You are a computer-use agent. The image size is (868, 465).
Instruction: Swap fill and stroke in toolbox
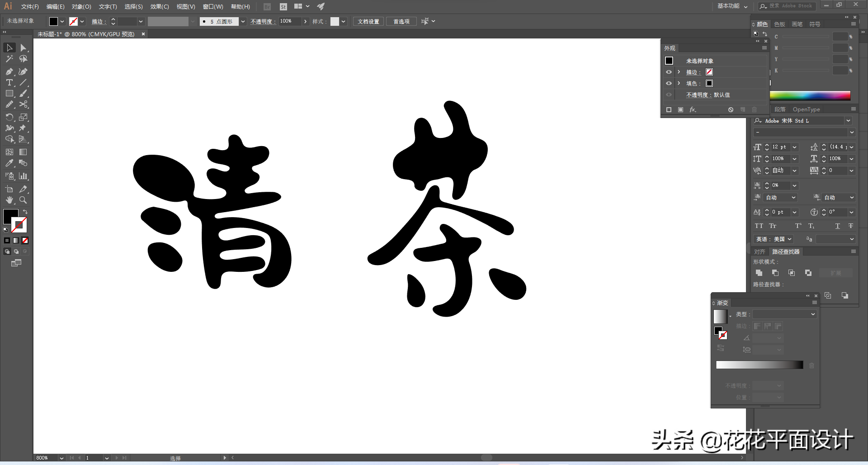(x=25, y=212)
